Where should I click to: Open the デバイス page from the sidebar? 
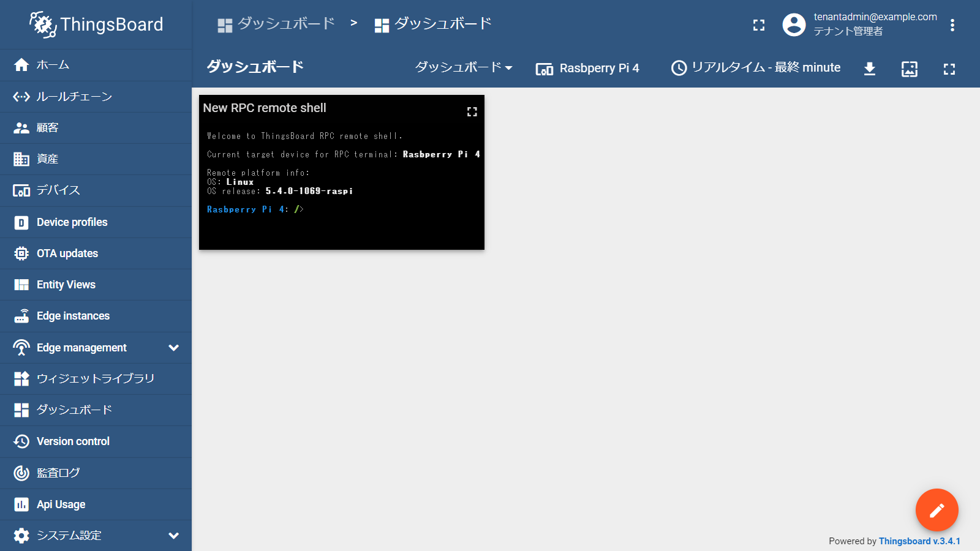pyautogui.click(x=58, y=190)
